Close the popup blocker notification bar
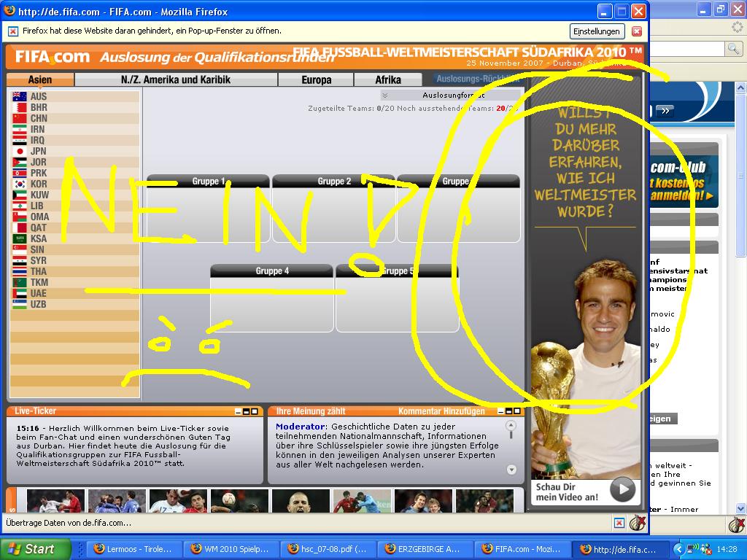 [x=636, y=31]
